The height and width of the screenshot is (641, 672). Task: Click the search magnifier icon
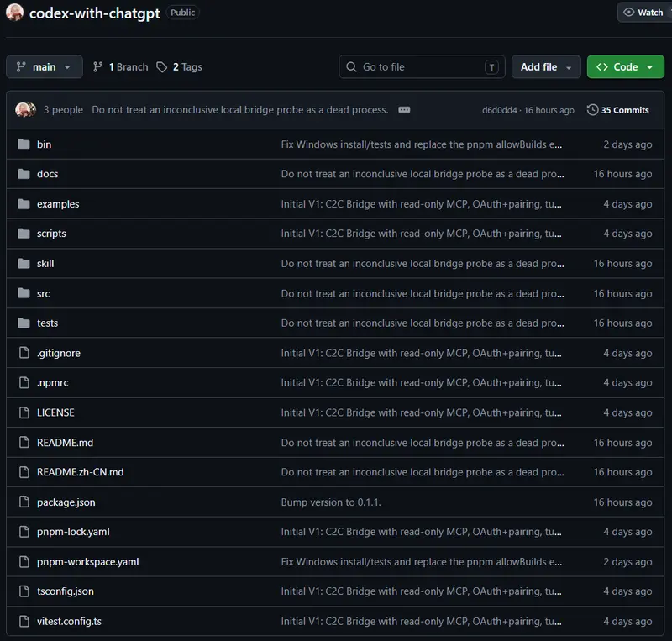pyautogui.click(x=351, y=67)
